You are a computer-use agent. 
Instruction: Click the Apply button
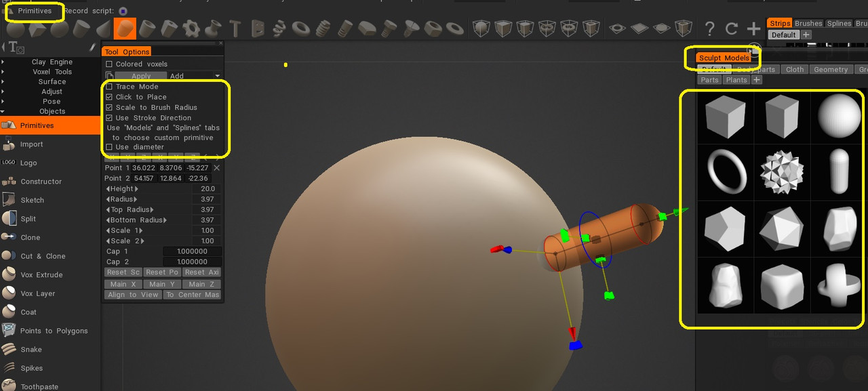141,76
